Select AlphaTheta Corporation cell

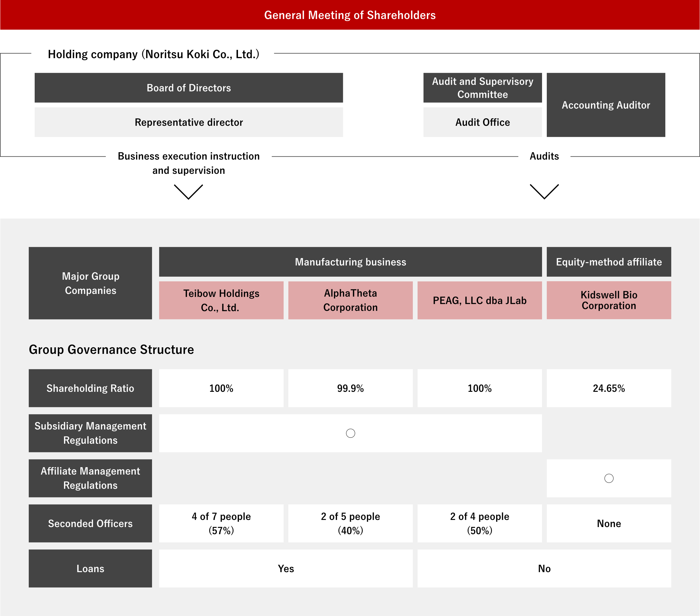coord(350,300)
